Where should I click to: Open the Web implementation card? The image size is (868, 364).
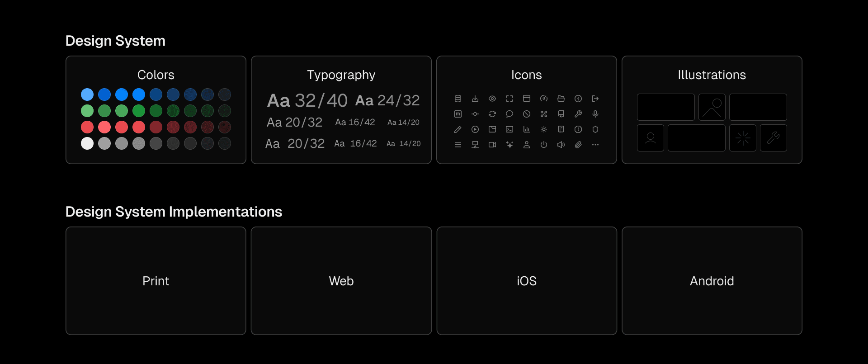pos(341,281)
